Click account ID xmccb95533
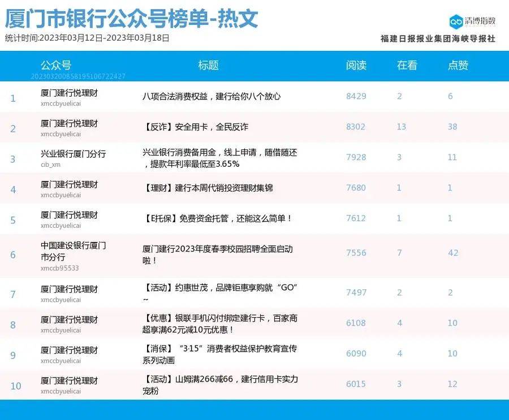 [60, 268]
